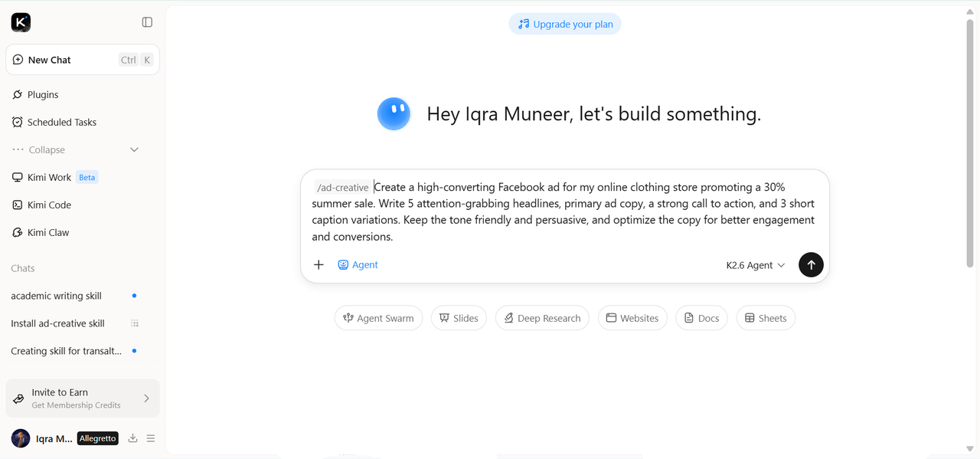Open the K2.6 Agent model dropdown
This screenshot has height=459, width=980.
tap(756, 265)
